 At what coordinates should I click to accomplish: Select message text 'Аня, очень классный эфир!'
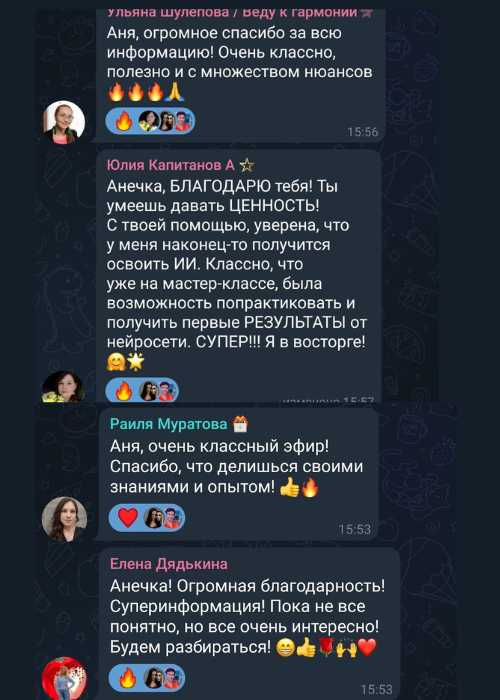click(219, 446)
